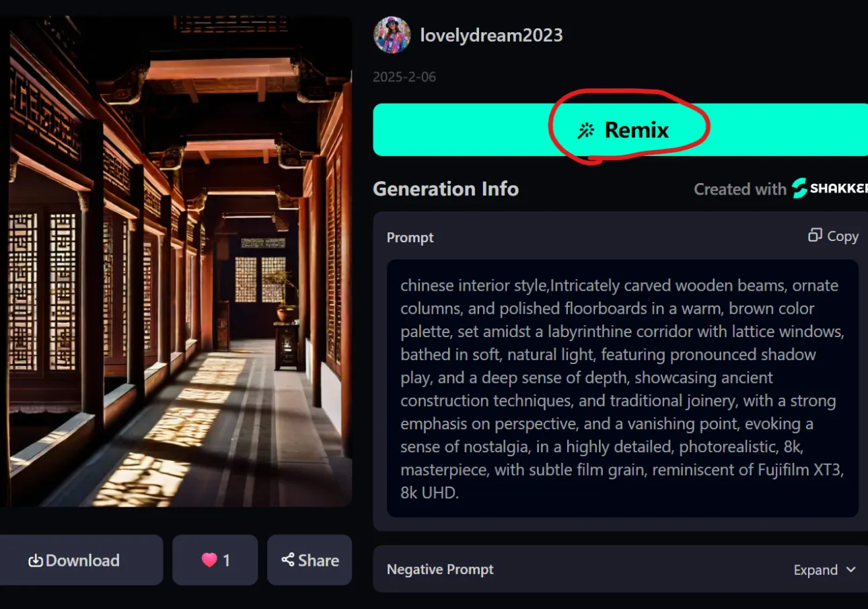Download the generated image
868x609 pixels.
point(74,560)
